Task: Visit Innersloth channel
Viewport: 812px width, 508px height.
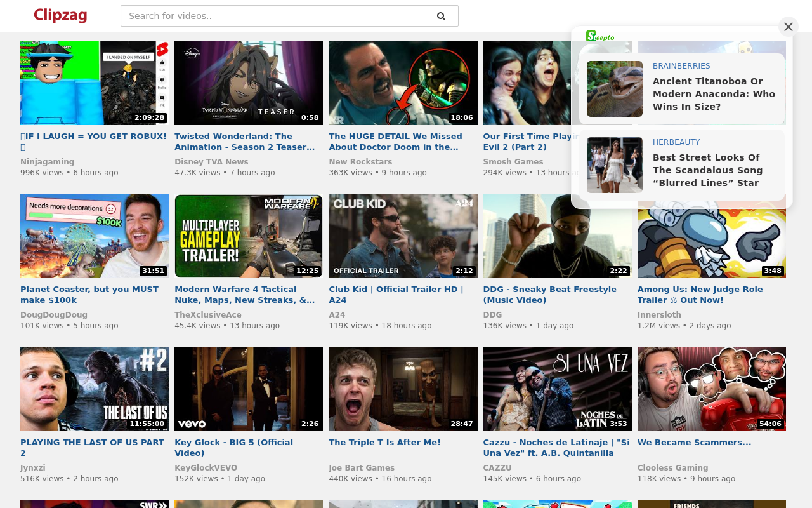Action: coord(659,315)
